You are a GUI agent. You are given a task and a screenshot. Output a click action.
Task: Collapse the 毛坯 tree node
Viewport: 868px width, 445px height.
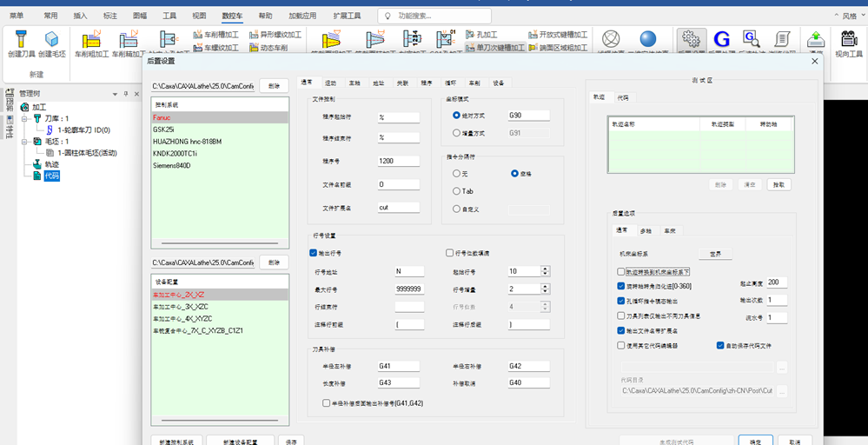(24, 142)
